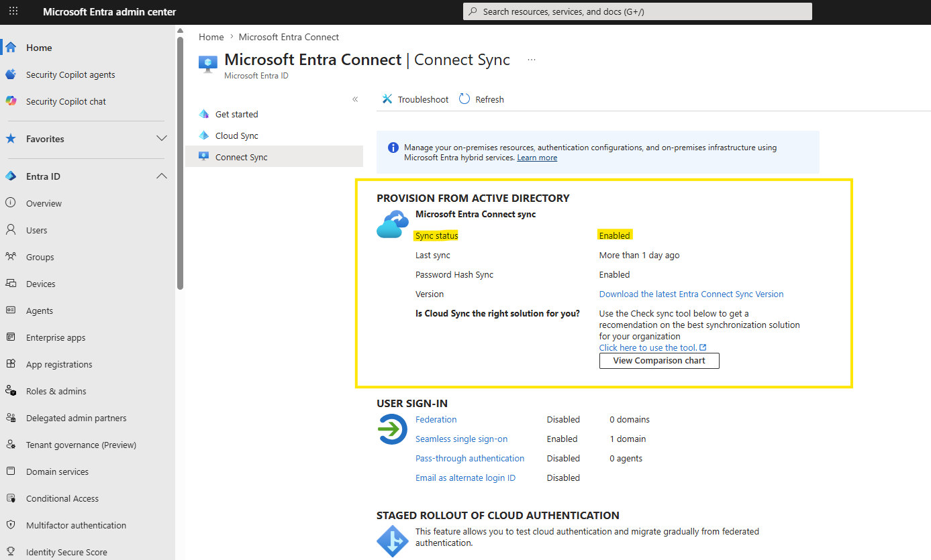Click the Microsoft Entra admin center title
The image size is (931, 560).
pyautogui.click(x=110, y=11)
